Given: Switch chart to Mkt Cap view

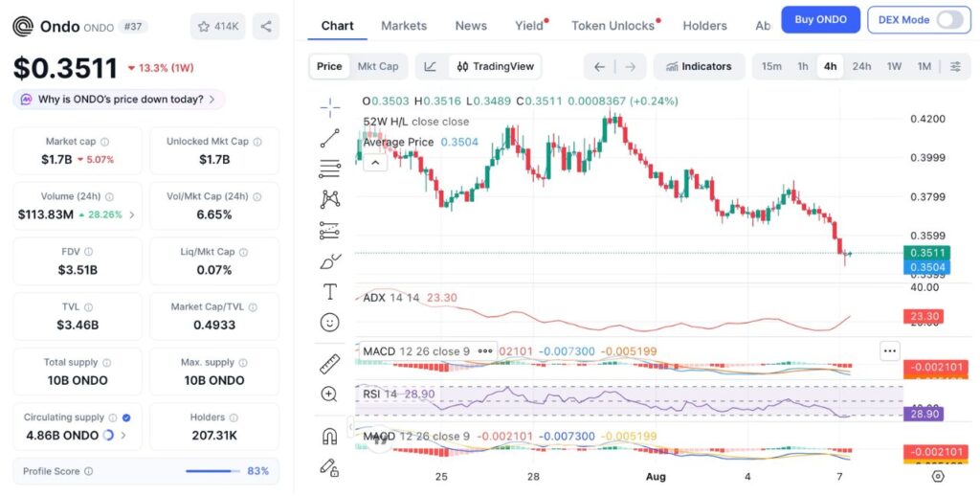Looking at the screenshot, I should [x=377, y=66].
